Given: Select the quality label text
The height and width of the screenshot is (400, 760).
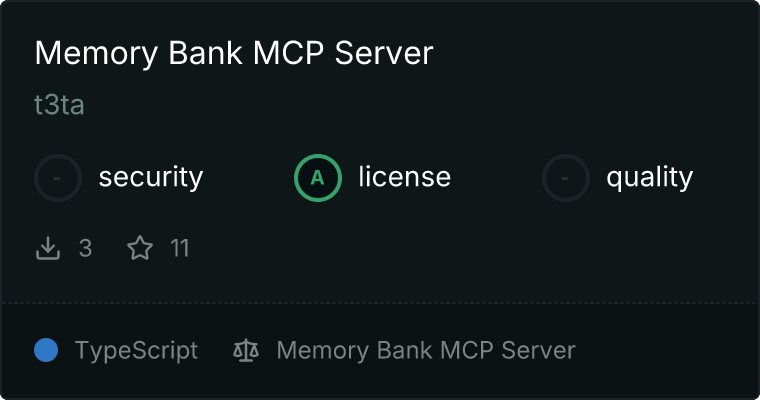Looking at the screenshot, I should [649, 177].
